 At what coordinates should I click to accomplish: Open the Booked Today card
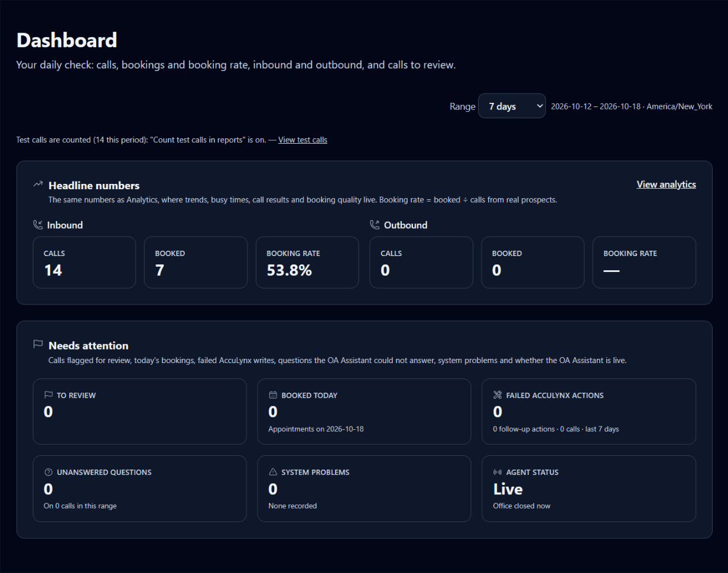pyautogui.click(x=364, y=412)
